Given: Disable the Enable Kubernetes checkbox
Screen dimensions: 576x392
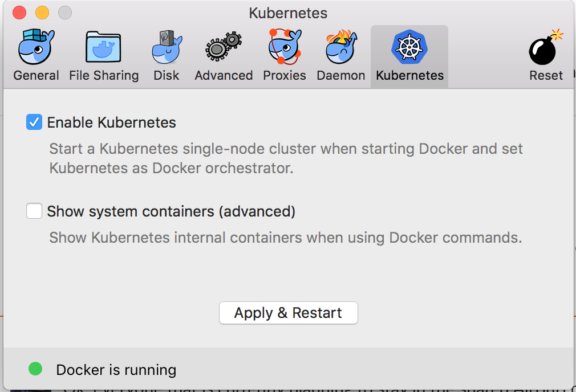Looking at the screenshot, I should 34,122.
